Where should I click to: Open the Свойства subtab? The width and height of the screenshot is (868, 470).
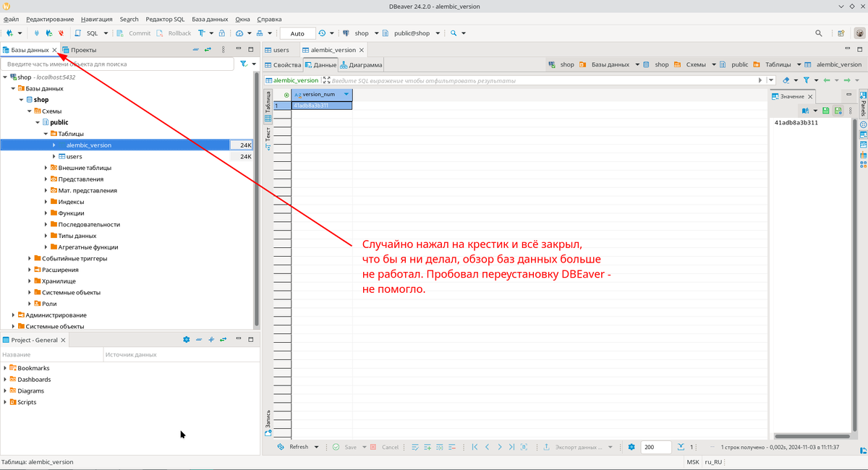pos(282,64)
